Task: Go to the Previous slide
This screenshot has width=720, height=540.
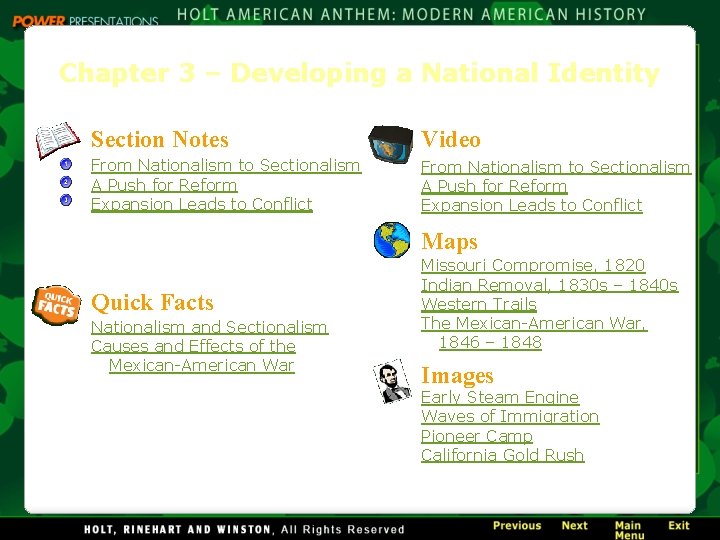Action: tap(517, 526)
